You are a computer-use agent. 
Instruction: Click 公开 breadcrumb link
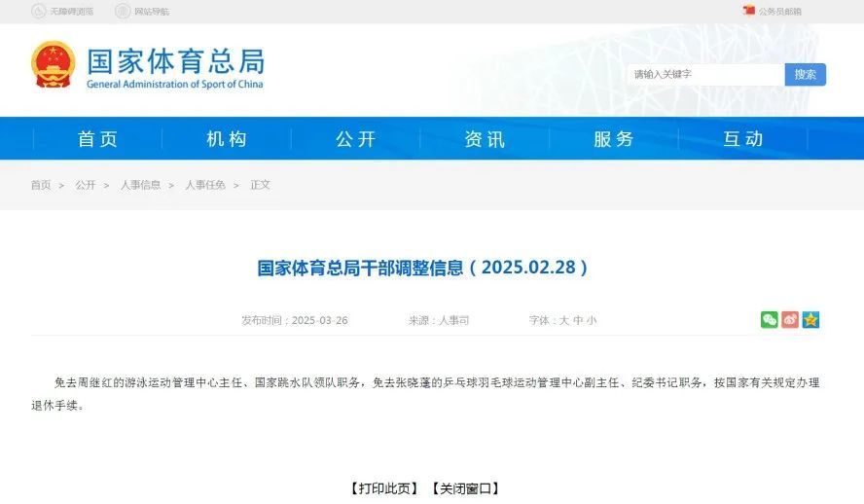[86, 185]
